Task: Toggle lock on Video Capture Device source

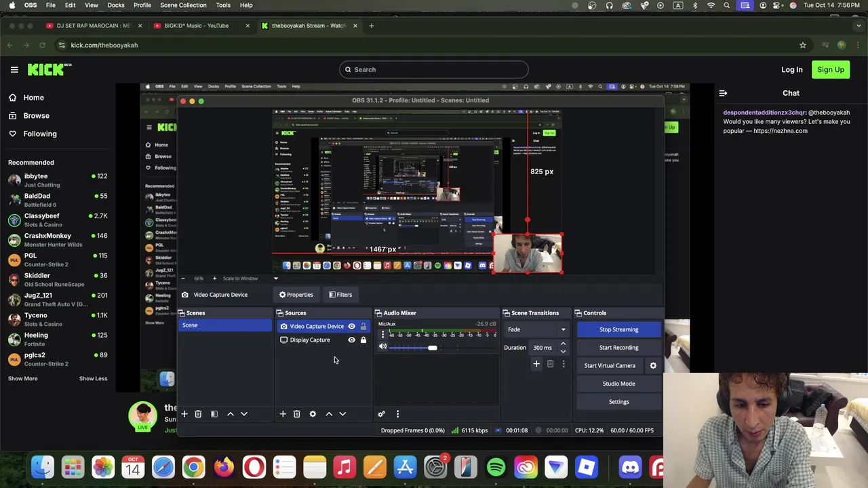Action: [363, 326]
